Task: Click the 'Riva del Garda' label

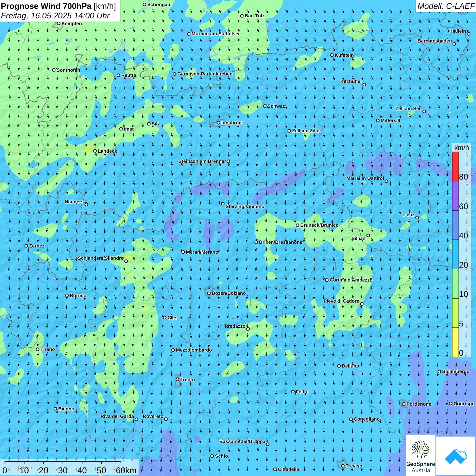Action: click(117, 416)
